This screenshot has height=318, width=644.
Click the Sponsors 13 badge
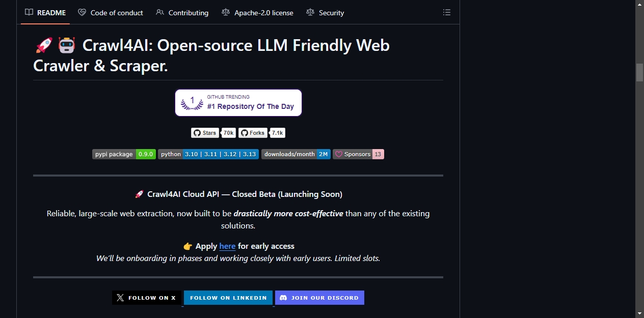[358, 154]
